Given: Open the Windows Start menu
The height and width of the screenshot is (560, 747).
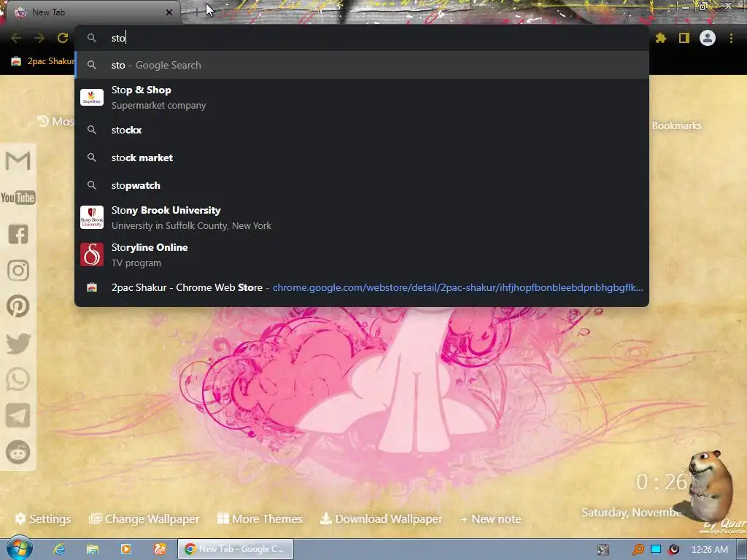Looking at the screenshot, I should [x=19, y=548].
